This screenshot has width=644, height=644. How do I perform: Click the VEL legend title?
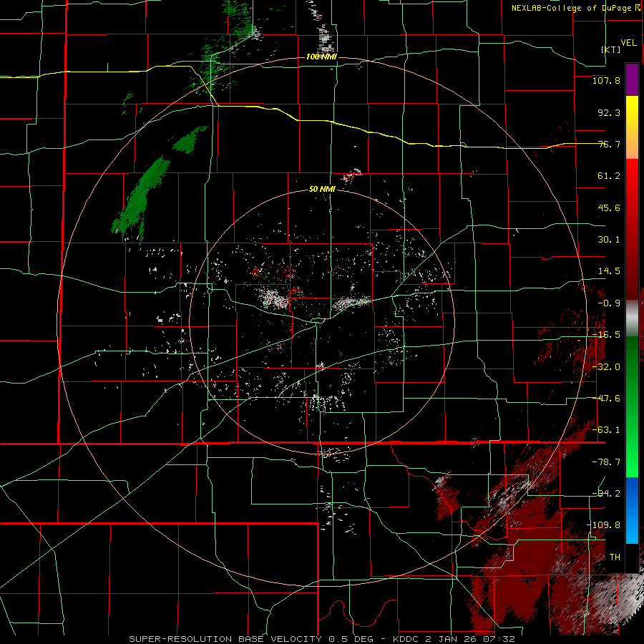tap(628, 43)
